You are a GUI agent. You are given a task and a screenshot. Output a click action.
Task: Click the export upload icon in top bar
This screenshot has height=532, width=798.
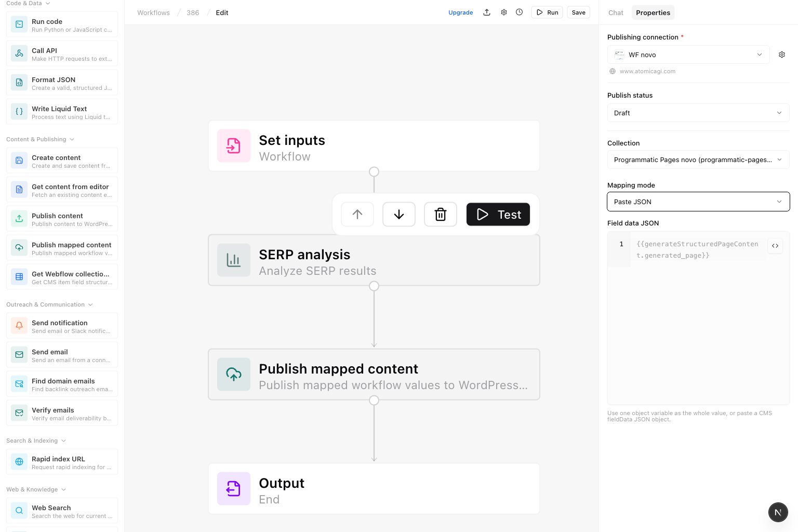coord(487,12)
